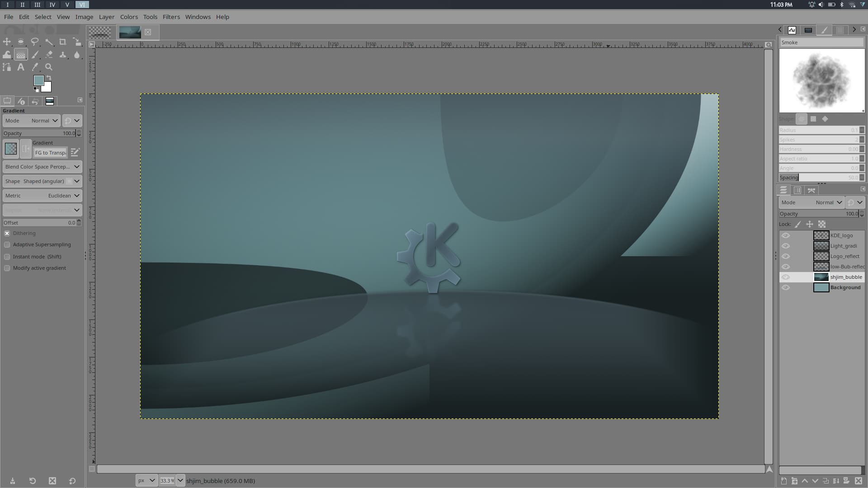Reset tool options to default values
The width and height of the screenshot is (868, 488).
coord(72,481)
